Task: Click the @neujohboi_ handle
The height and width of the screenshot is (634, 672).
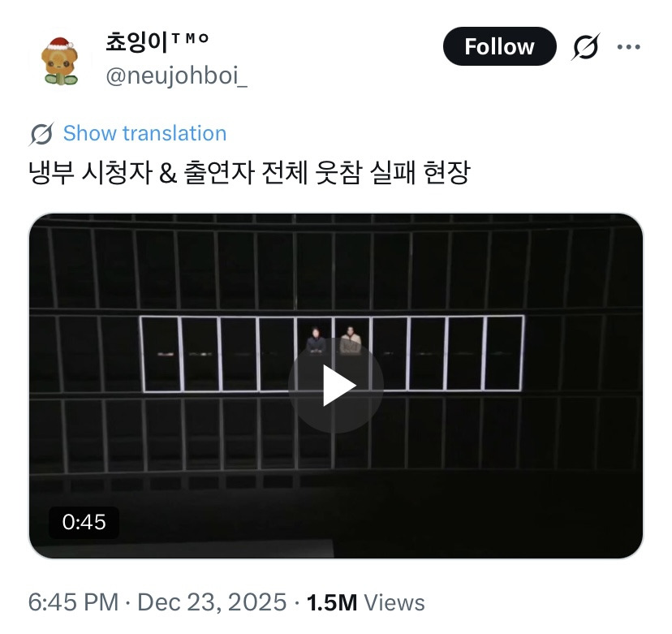Action: [177, 75]
